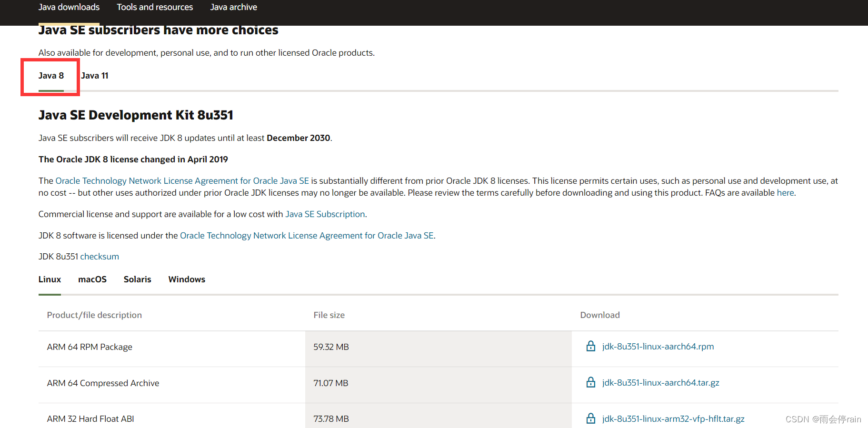Click lock icon beside arm32-vfp-hflt download

(x=591, y=418)
